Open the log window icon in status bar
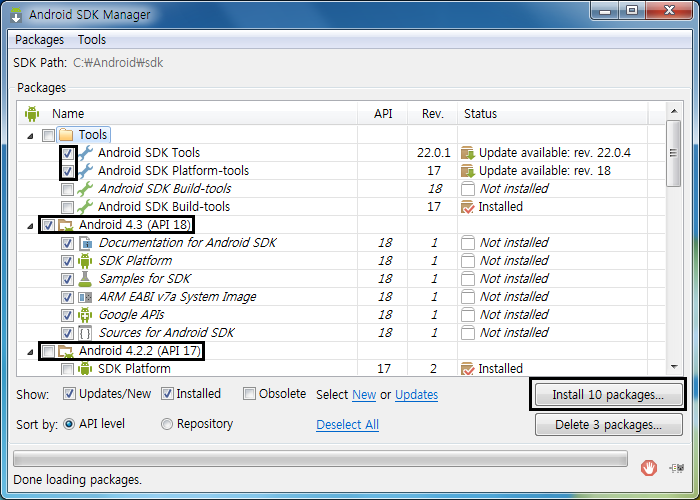 [x=677, y=468]
